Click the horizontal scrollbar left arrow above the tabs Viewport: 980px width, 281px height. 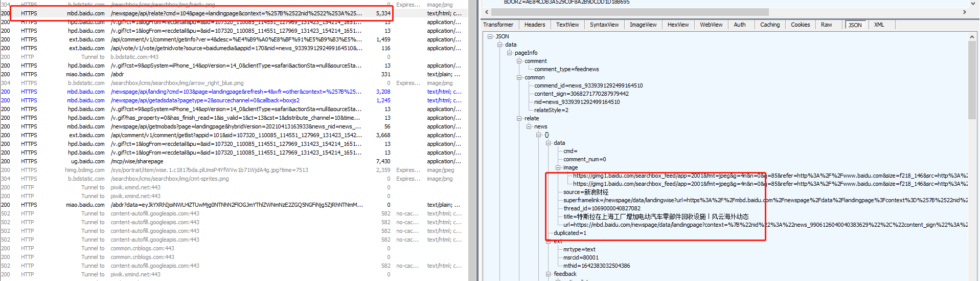pyautogui.click(x=487, y=12)
